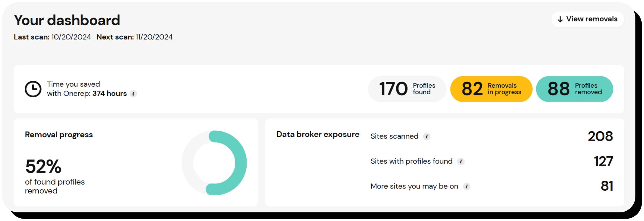Click the Your dashboard title
The width and height of the screenshot is (644, 221).
(67, 20)
